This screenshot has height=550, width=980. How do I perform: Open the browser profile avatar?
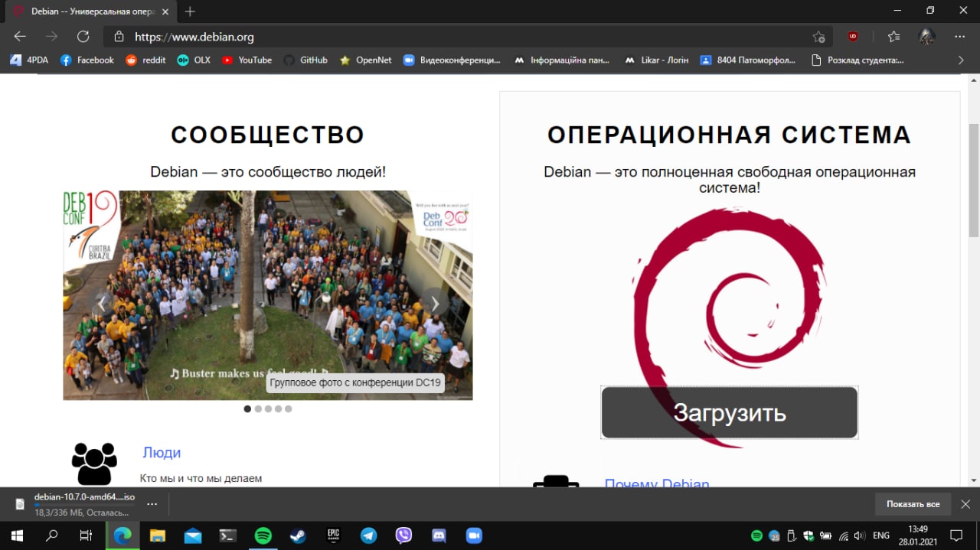926,36
